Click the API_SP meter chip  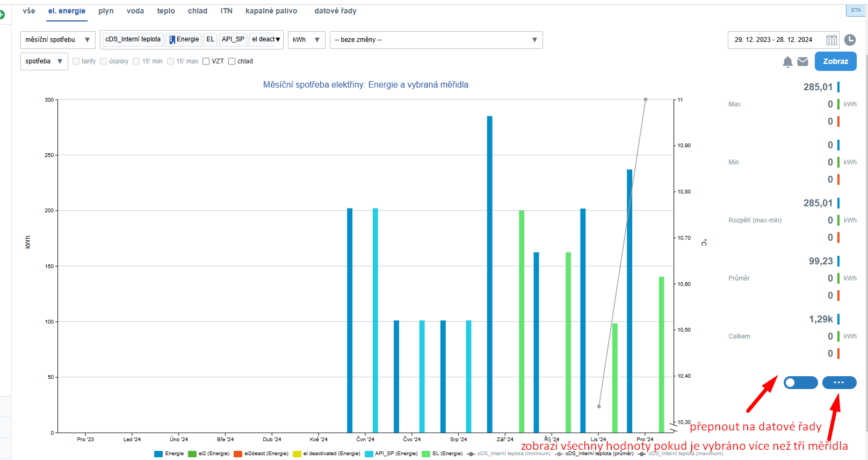tap(233, 39)
